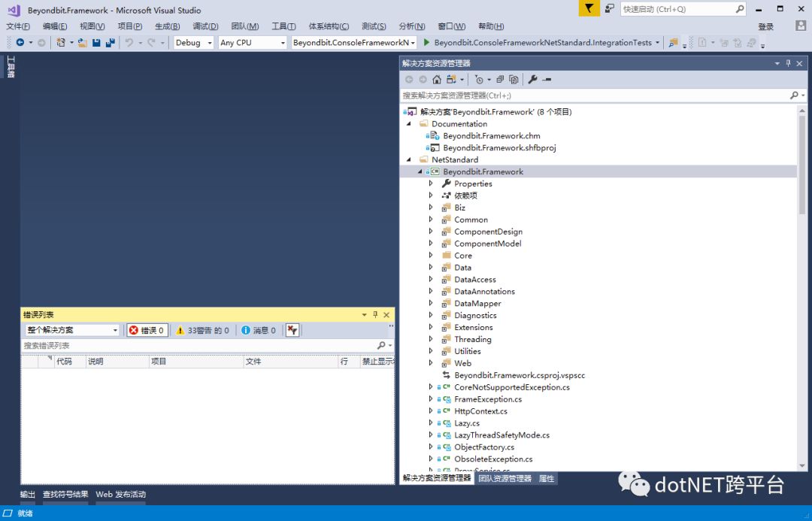812x521 pixels.
Task: Click the Find in Files toolbar icon
Action: click(673, 42)
